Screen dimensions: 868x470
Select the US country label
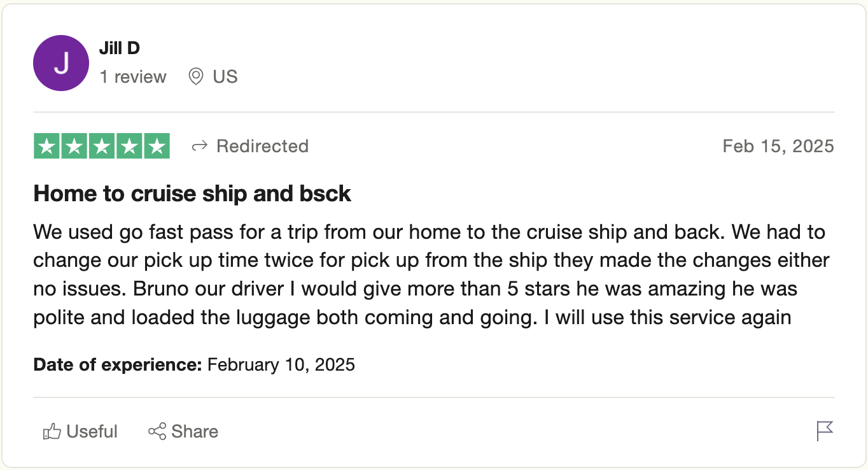click(225, 77)
